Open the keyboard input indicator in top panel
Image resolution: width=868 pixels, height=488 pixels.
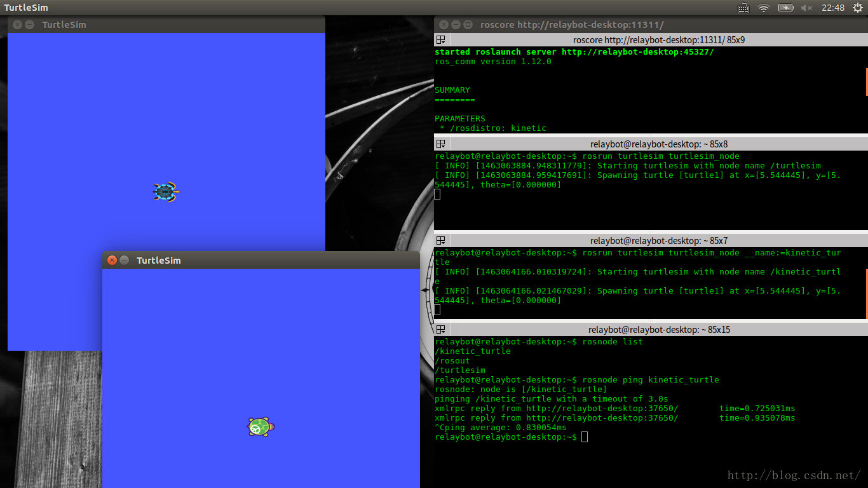(x=743, y=8)
